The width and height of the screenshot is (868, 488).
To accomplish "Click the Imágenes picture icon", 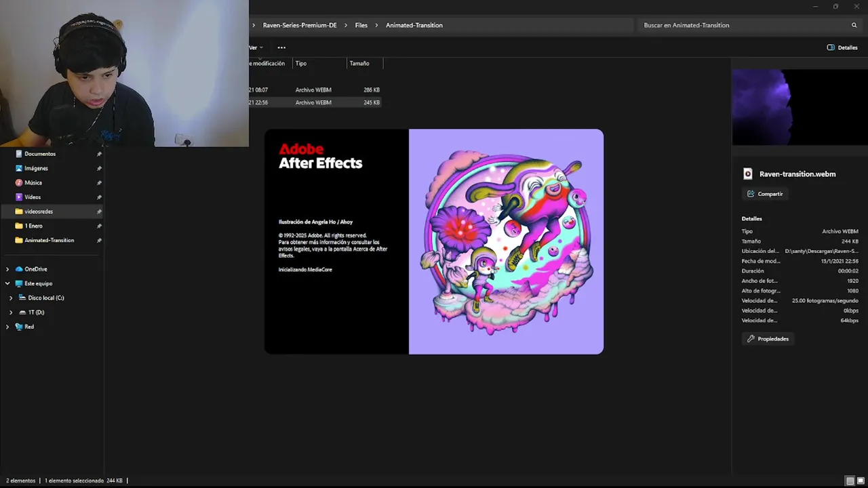I will [x=19, y=168].
